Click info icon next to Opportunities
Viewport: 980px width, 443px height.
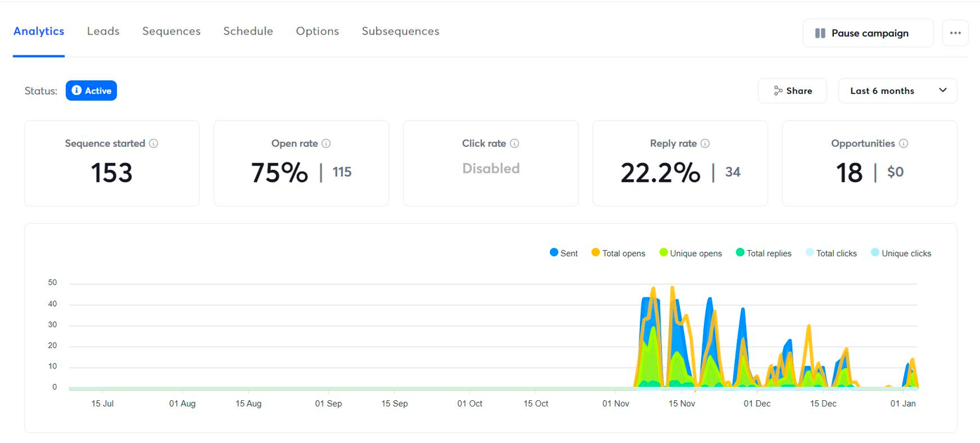(x=903, y=143)
